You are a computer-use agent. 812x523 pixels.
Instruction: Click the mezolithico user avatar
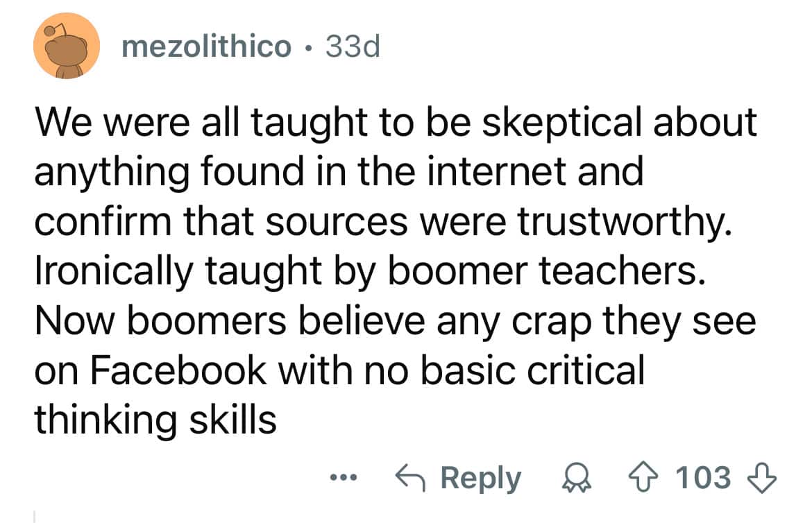point(64,46)
